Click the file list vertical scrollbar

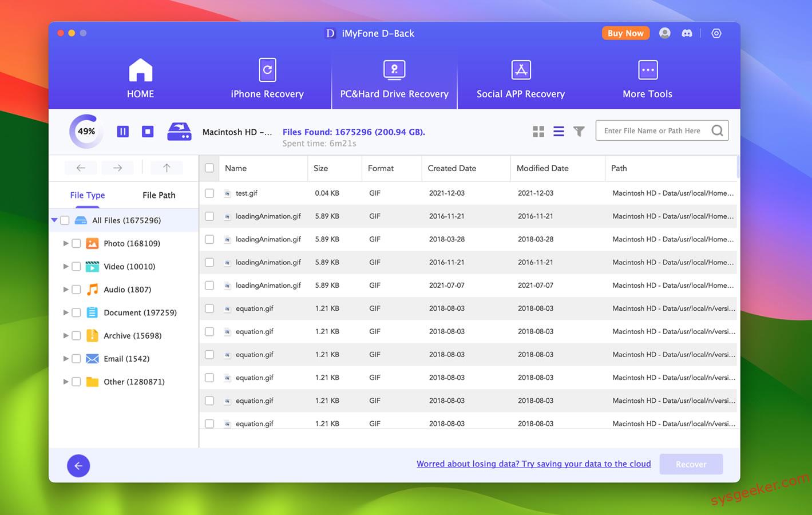click(x=738, y=167)
